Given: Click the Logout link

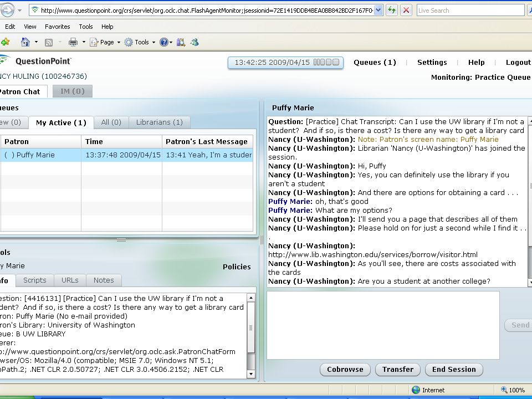Looking at the screenshot, I should pyautogui.click(x=518, y=63).
